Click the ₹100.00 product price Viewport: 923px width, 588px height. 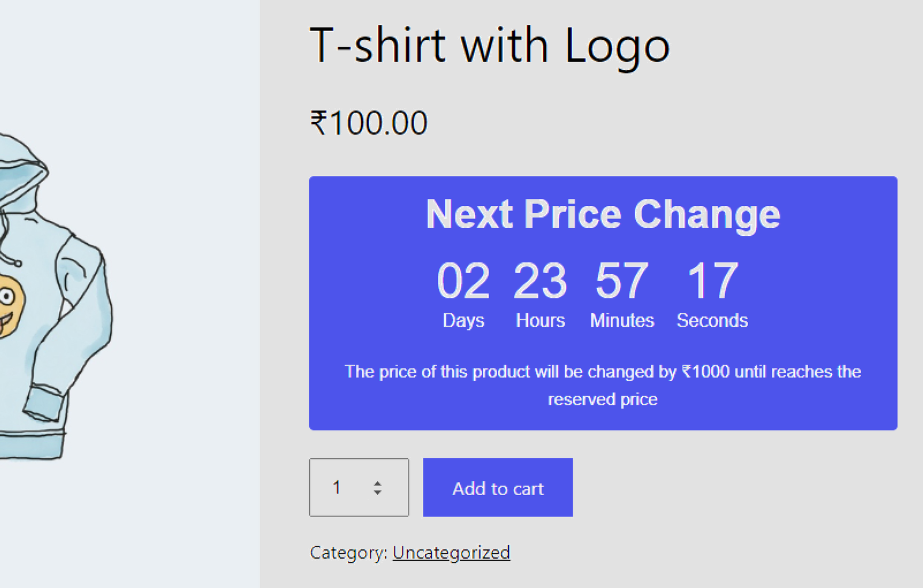369,123
